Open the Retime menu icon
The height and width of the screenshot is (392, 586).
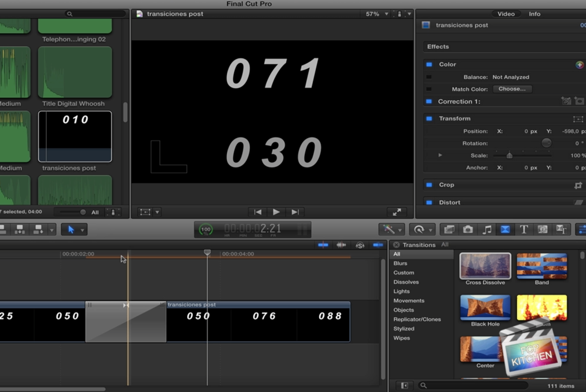(420, 229)
